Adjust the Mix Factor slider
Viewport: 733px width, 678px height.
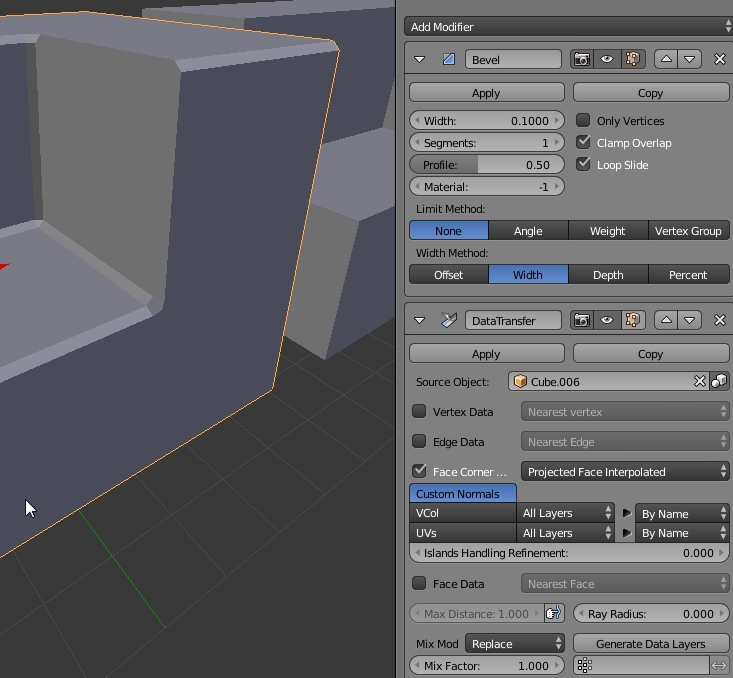click(487, 665)
